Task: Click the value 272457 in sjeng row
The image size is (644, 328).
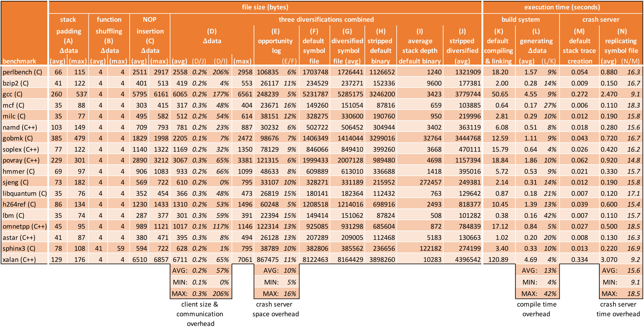Action: (430, 182)
